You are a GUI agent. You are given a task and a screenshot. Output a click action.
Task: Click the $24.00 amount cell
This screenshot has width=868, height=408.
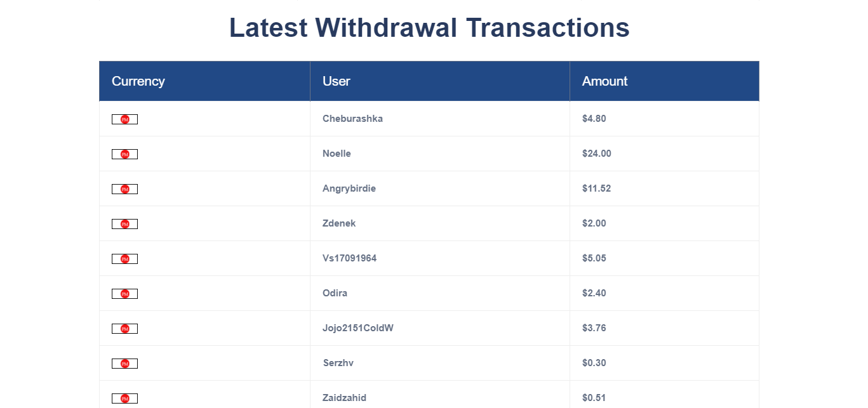click(x=664, y=154)
